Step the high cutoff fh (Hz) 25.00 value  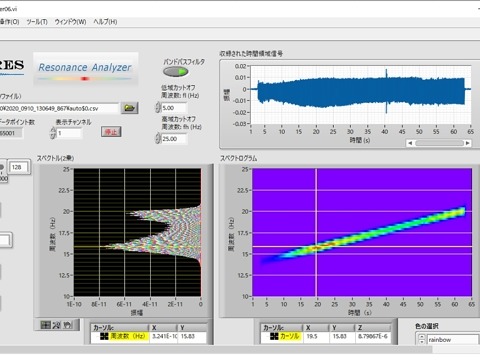[158, 138]
